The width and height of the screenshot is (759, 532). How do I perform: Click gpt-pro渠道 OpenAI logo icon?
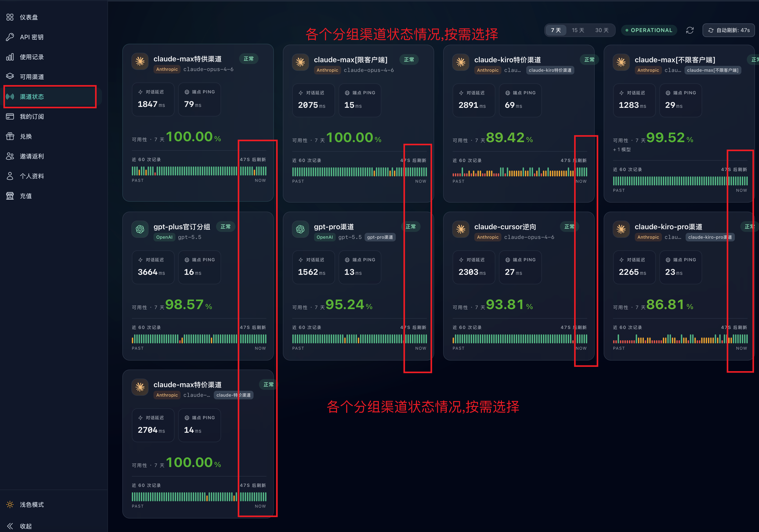click(300, 229)
